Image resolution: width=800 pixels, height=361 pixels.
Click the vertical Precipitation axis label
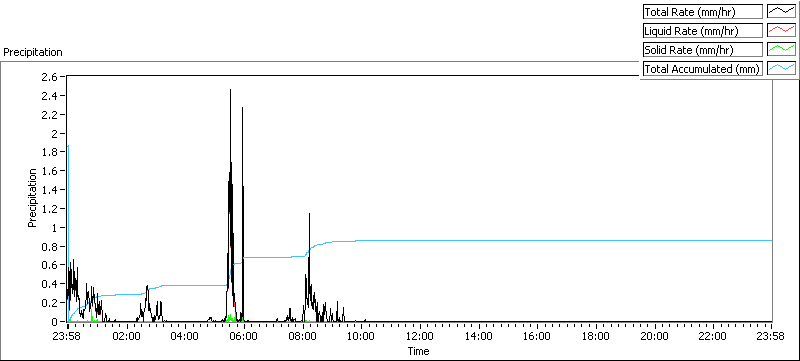tap(32, 198)
